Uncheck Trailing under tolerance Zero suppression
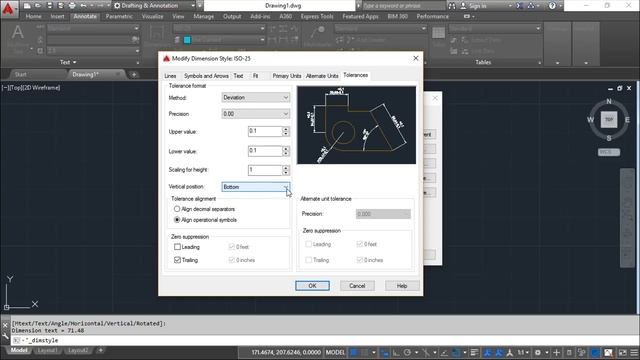 point(177,260)
